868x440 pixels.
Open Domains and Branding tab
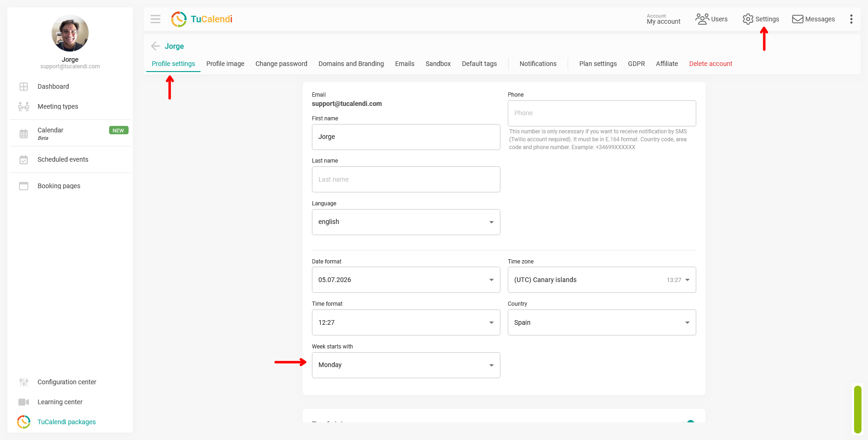[x=351, y=64]
